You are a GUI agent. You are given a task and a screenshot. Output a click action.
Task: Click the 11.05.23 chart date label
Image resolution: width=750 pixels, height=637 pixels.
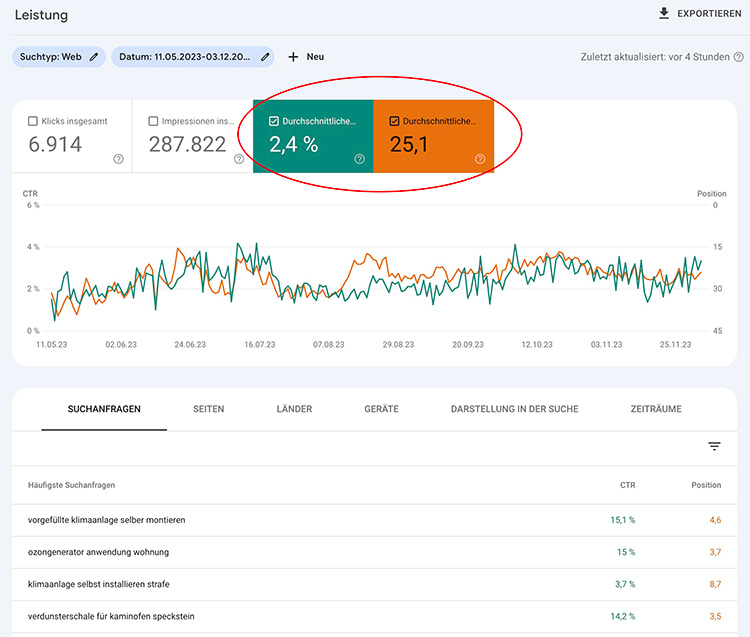pyautogui.click(x=52, y=344)
